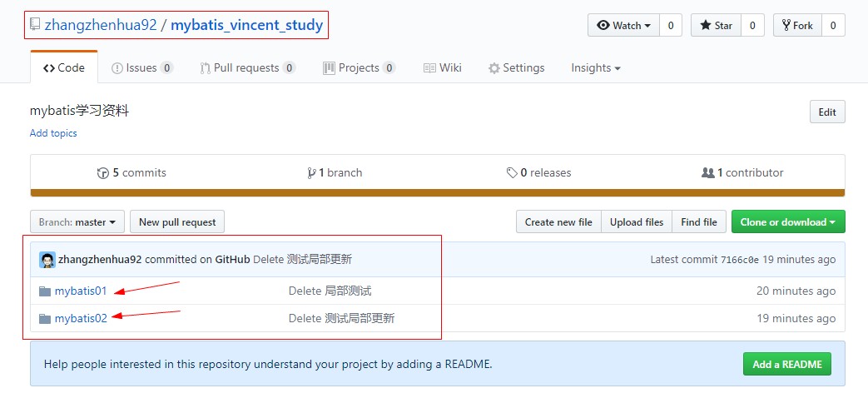This screenshot has height=398, width=868.
Task: Open Clone or download dropdown
Action: pos(788,222)
